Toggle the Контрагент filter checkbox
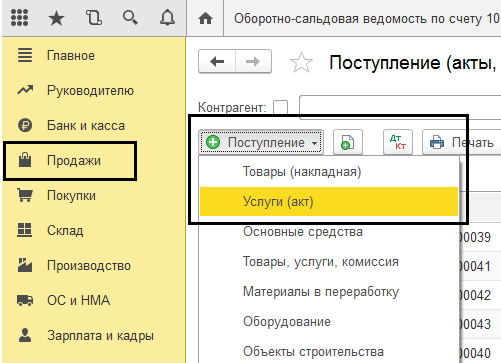501x363 pixels. click(x=280, y=108)
